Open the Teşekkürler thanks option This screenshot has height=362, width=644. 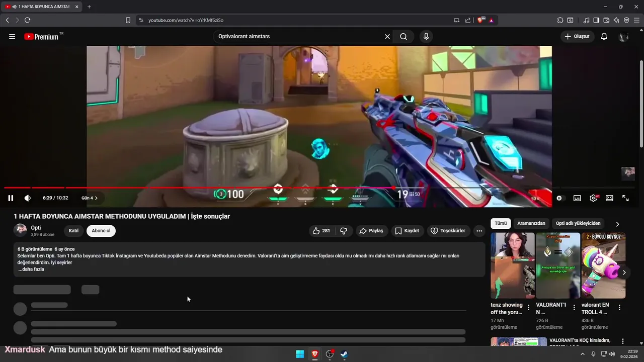(448, 231)
